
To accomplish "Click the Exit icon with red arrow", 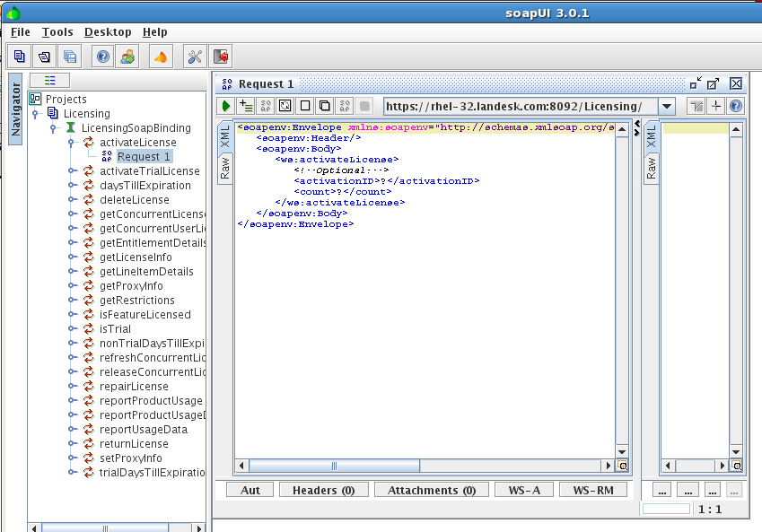I will tap(221, 57).
